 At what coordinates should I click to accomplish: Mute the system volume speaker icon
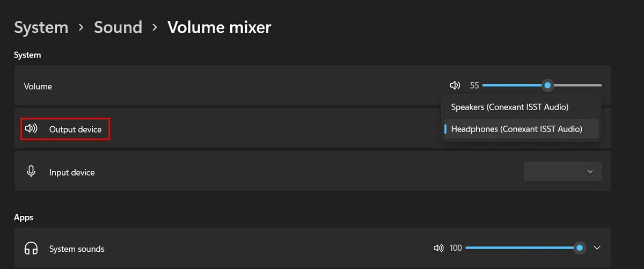[x=455, y=85]
